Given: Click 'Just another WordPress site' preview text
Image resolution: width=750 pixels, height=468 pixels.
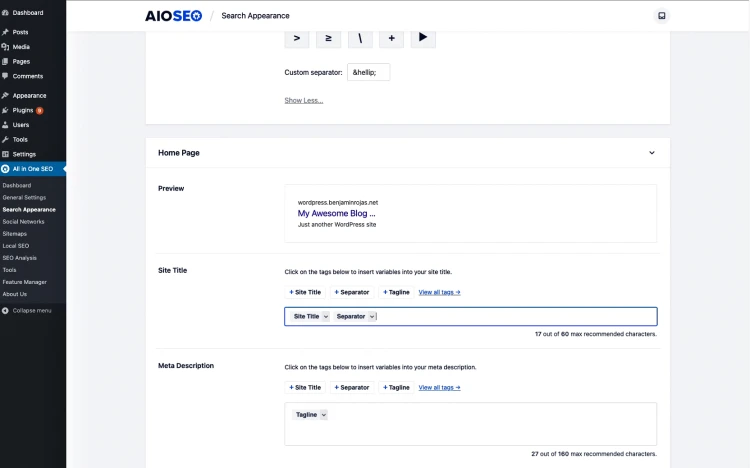Looking at the screenshot, I should pyautogui.click(x=337, y=224).
